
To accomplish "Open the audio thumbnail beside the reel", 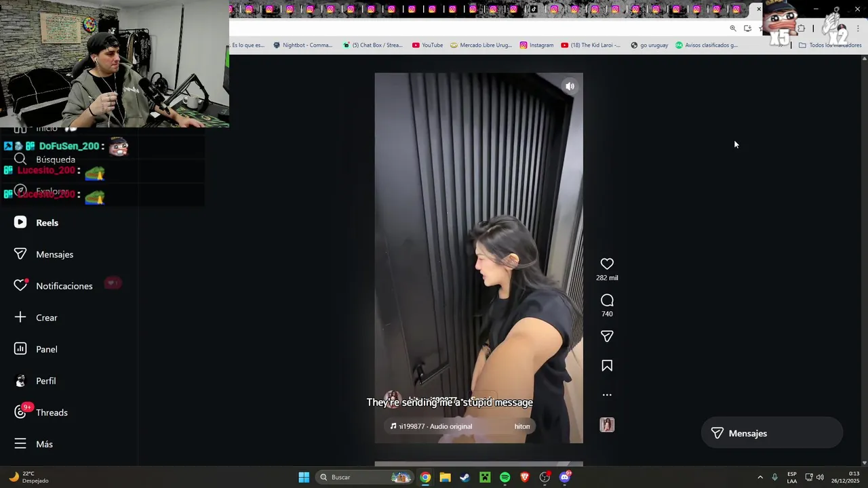I will 607,425.
